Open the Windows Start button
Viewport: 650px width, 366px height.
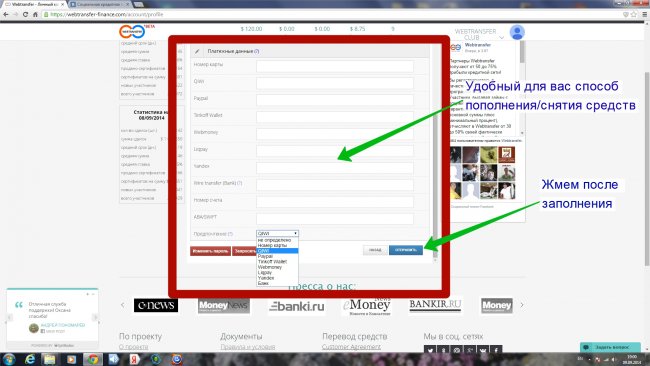coord(9,359)
